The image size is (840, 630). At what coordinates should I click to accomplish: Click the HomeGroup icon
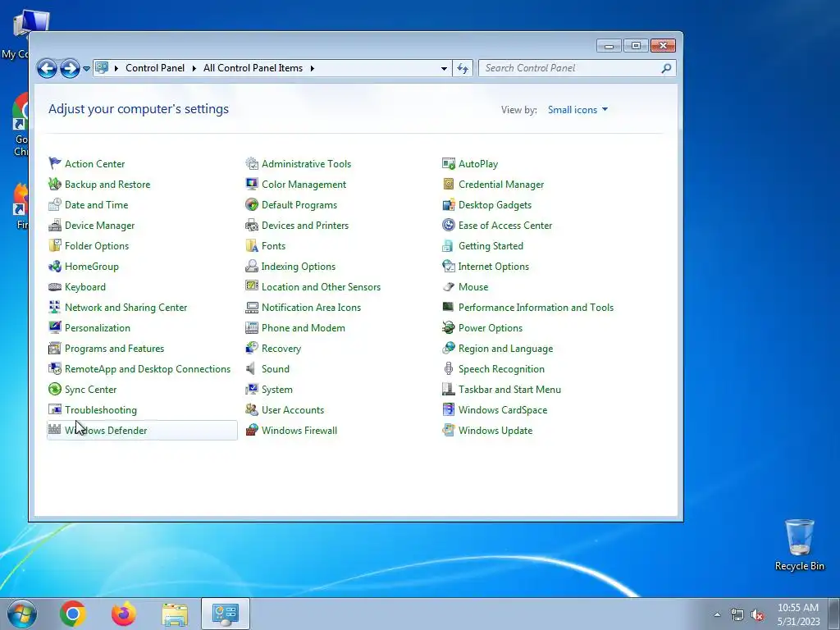pos(55,266)
